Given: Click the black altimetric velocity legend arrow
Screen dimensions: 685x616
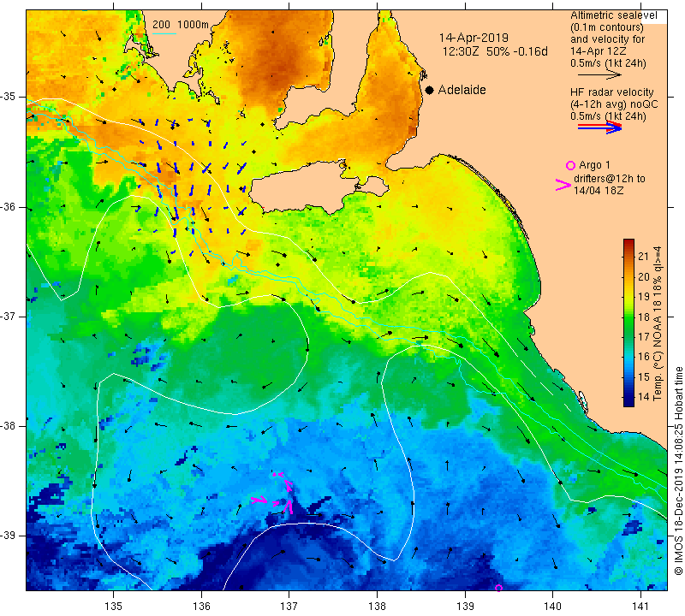Looking at the screenshot, I should point(599,75).
